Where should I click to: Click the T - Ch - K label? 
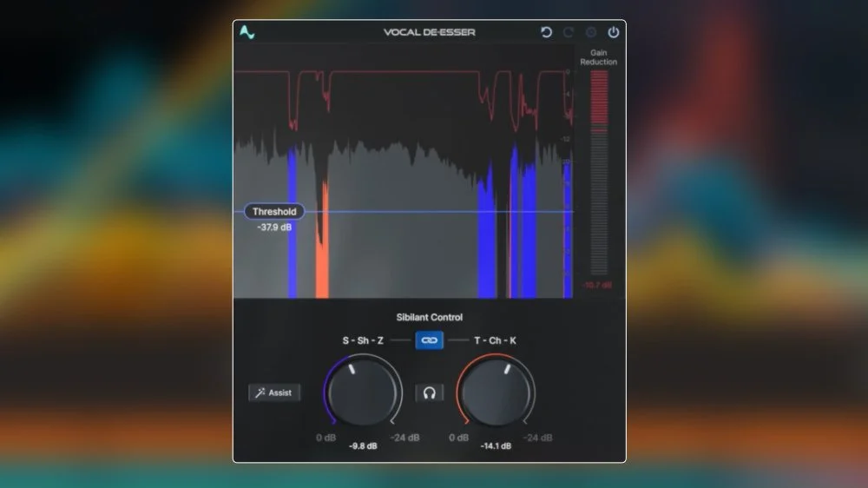495,340
